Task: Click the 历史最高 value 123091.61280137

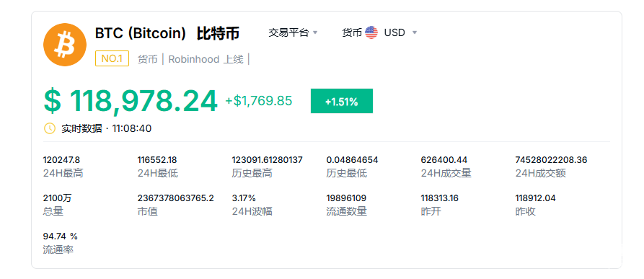Action: tap(267, 160)
